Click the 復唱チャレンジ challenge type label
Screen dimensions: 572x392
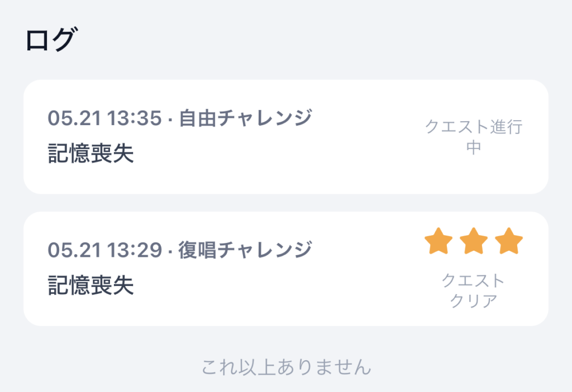(246, 250)
